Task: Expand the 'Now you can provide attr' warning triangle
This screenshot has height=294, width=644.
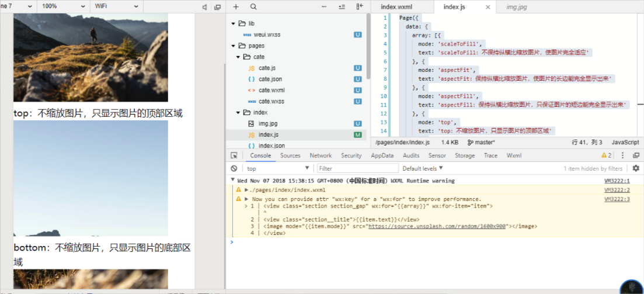Action: click(x=246, y=199)
